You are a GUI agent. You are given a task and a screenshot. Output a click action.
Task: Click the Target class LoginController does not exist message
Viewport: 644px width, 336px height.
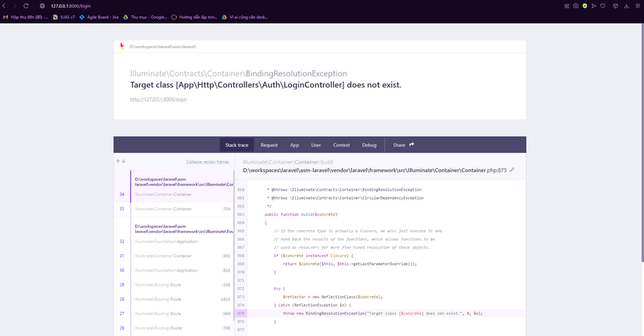265,85
